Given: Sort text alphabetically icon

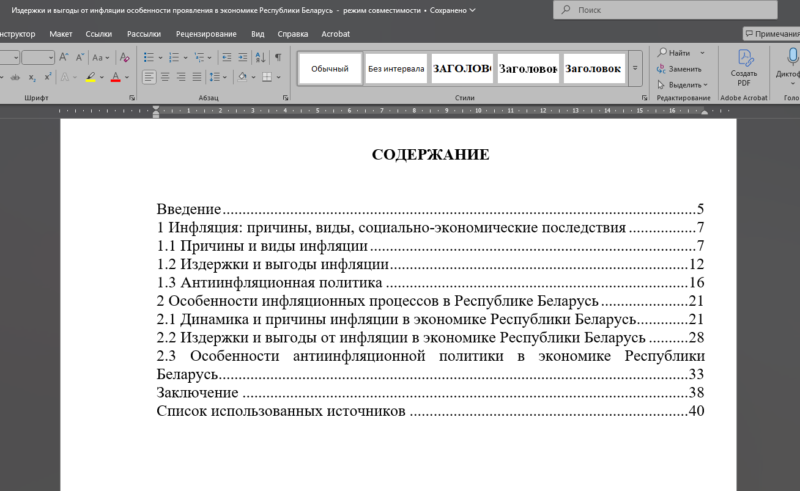Looking at the screenshot, I should pyautogui.click(x=260, y=57).
